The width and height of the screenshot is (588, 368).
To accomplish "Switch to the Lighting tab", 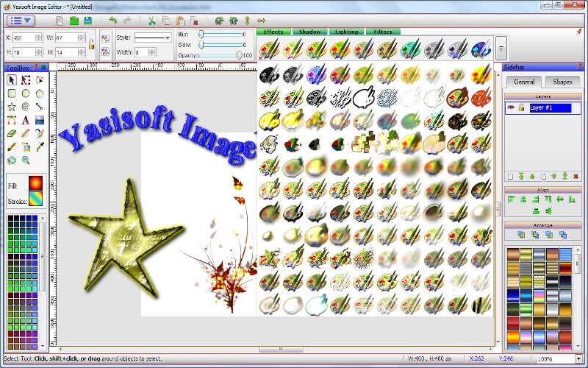I will click(346, 32).
